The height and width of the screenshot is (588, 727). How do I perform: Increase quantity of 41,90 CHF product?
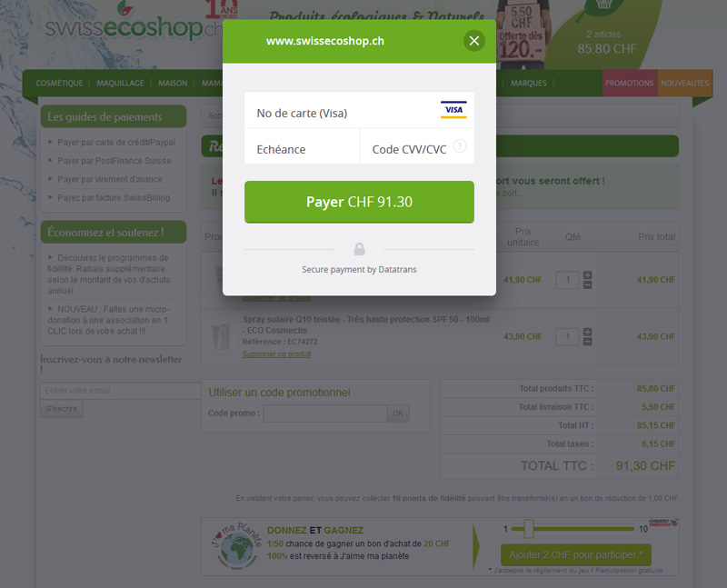point(587,275)
